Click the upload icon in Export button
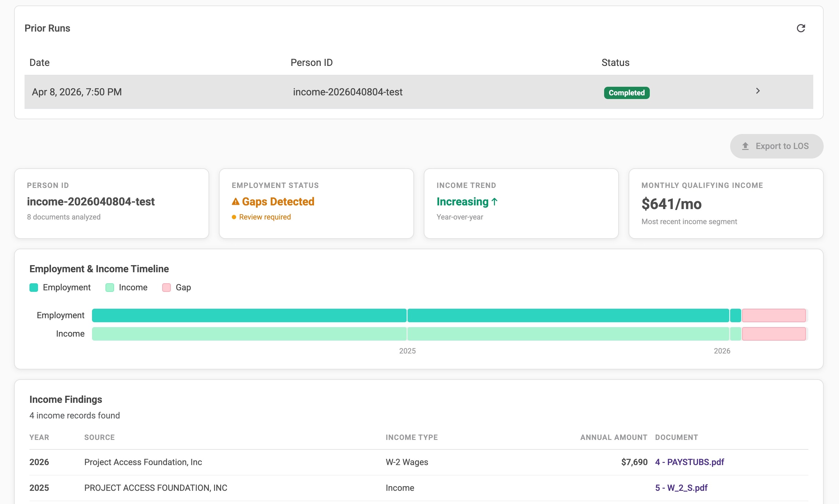Image resolution: width=839 pixels, height=504 pixels. pyautogui.click(x=745, y=146)
